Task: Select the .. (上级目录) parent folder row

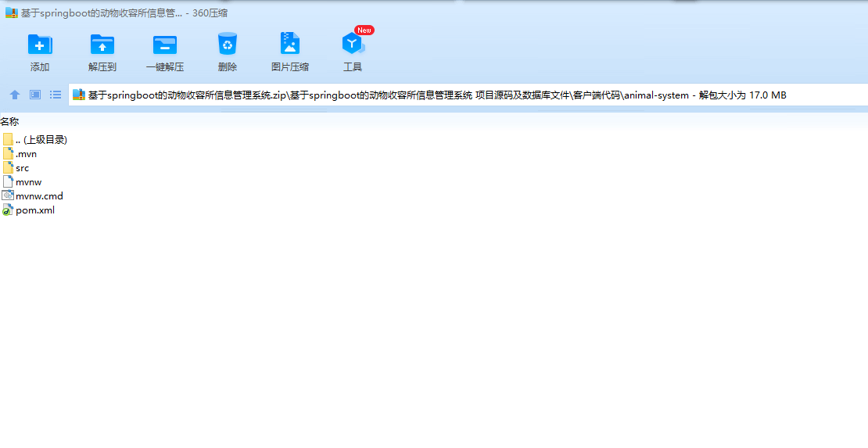Action: [x=35, y=139]
